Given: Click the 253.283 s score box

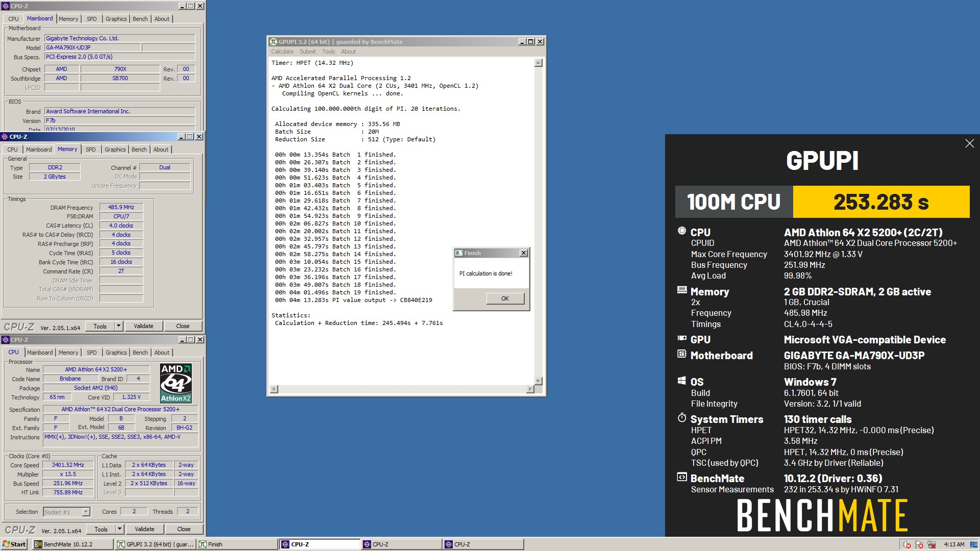Looking at the screenshot, I should [881, 202].
